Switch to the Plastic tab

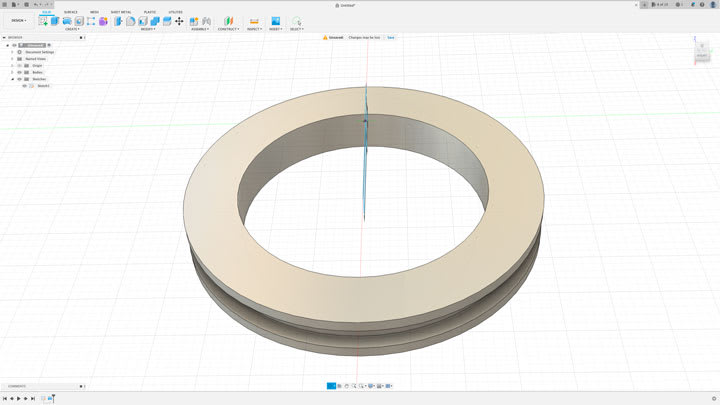tap(150, 12)
